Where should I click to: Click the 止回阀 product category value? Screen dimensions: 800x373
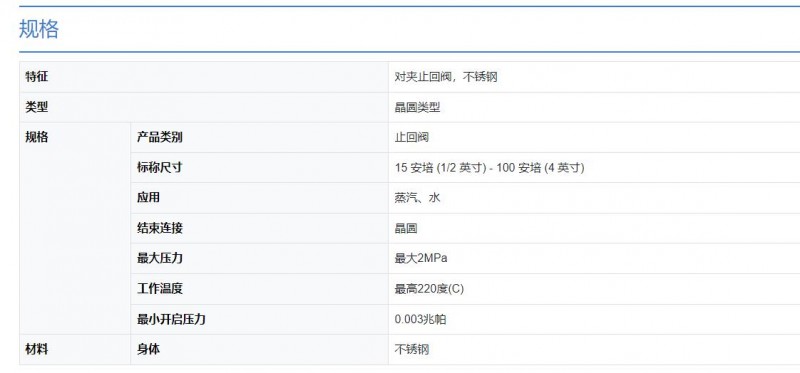(x=411, y=137)
